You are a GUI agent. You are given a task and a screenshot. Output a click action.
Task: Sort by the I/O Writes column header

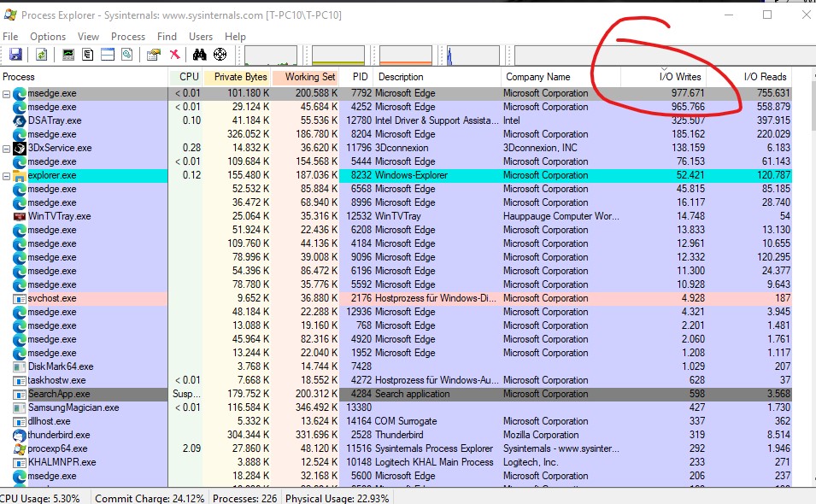tap(664, 77)
